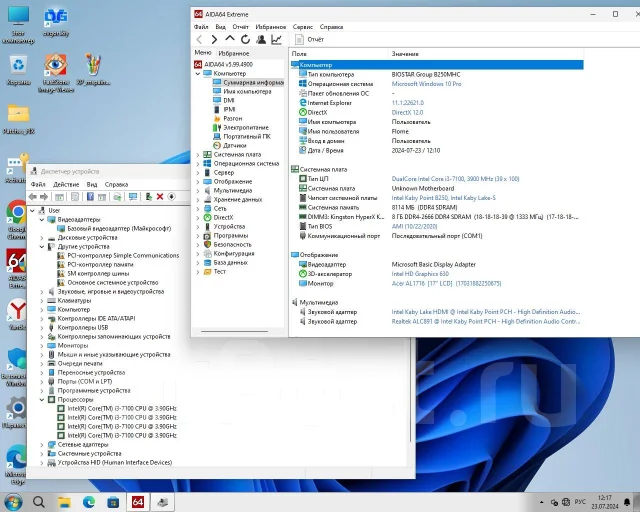Click the Device Manager help question icon
Viewport: 640px width, 512px height.
tap(90, 197)
